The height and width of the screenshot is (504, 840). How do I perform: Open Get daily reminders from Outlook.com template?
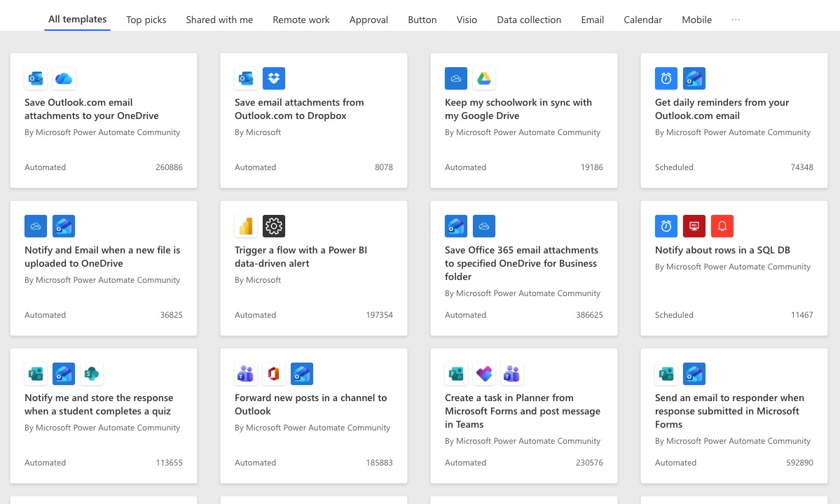[722, 108]
